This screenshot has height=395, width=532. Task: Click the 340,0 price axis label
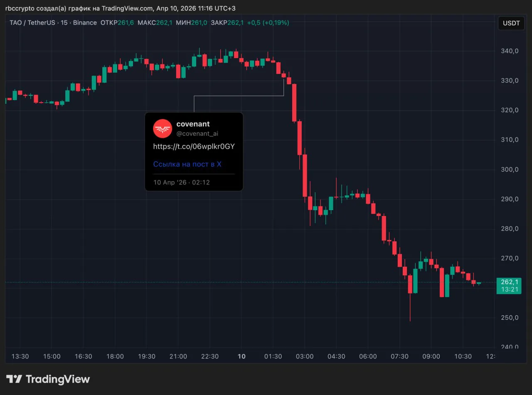509,51
